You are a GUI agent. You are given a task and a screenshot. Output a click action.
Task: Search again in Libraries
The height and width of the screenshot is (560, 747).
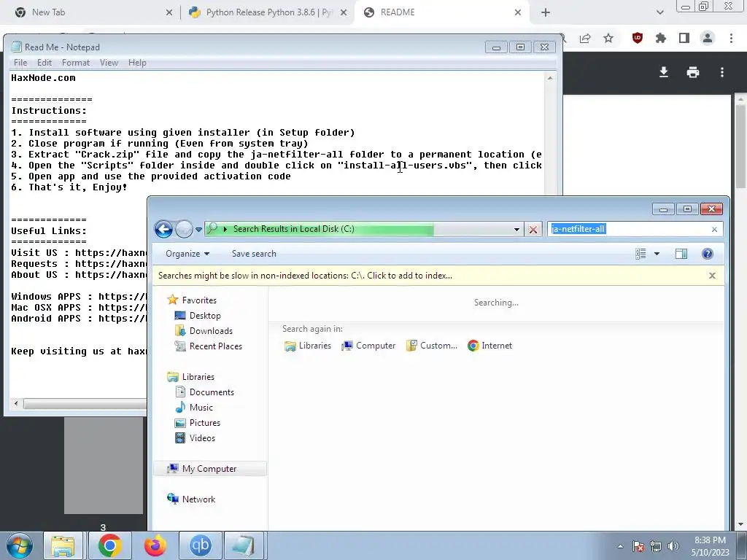point(308,346)
